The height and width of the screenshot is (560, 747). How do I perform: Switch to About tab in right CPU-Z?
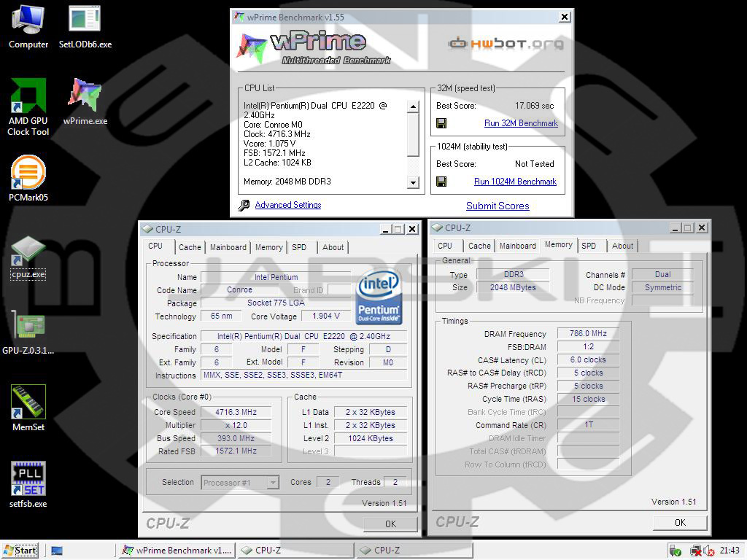click(x=622, y=246)
